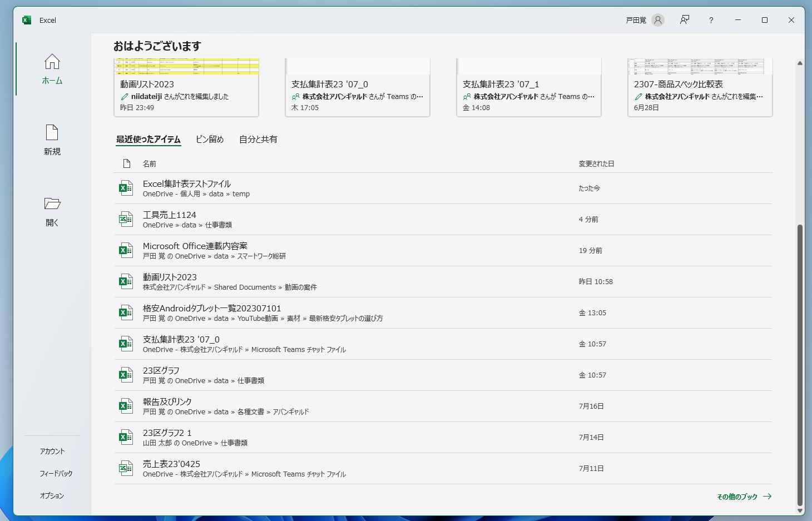Screen dimensions: 812x521
Task: Click file icon for 報告及びリンク
Action: 126,406
